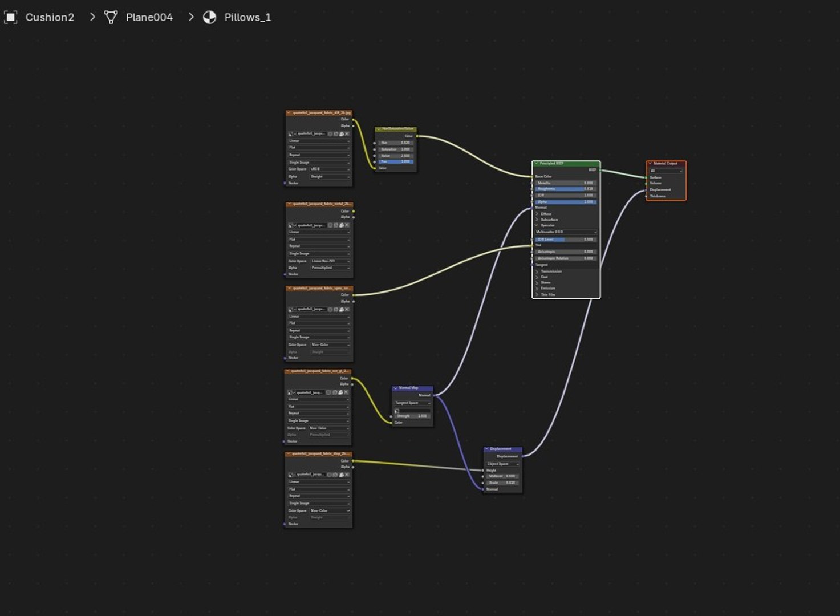Open the Multiscatter GGX distribution dropdown

566,232
